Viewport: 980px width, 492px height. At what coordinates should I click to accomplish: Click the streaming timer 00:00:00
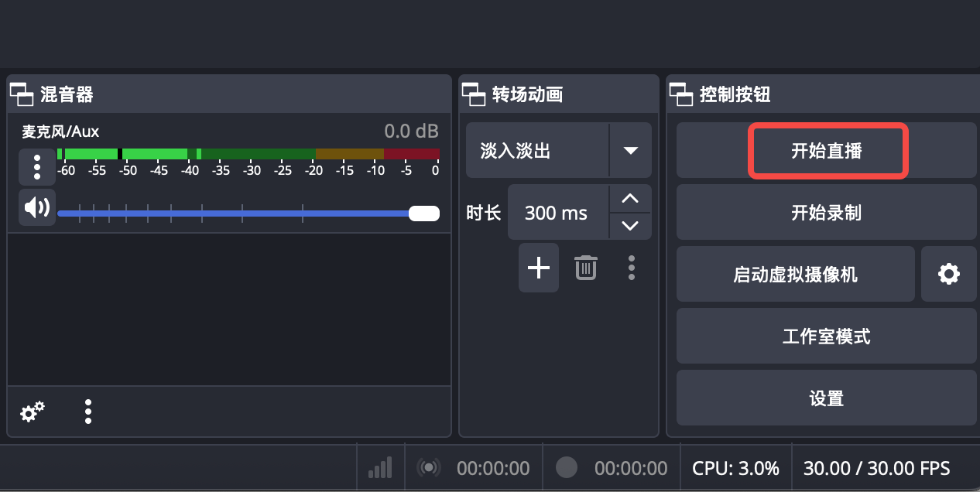tap(493, 468)
